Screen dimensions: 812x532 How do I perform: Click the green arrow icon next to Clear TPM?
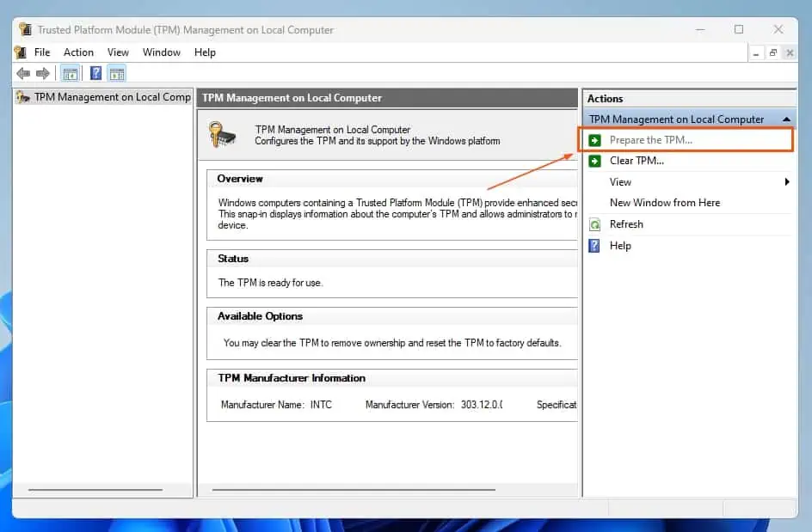coord(595,161)
